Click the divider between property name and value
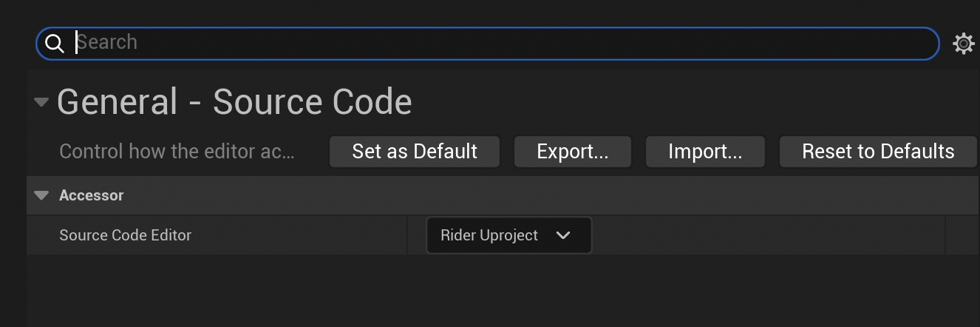This screenshot has height=327, width=980. coord(407,235)
